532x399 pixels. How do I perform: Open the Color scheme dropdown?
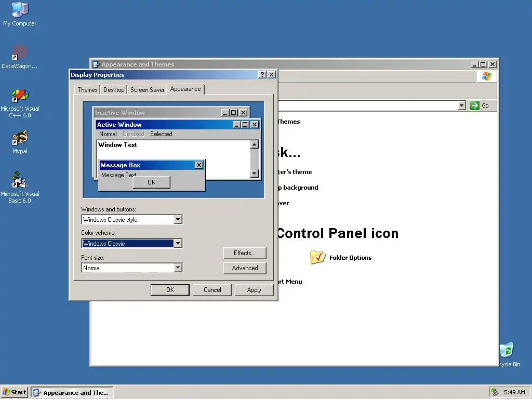click(178, 243)
